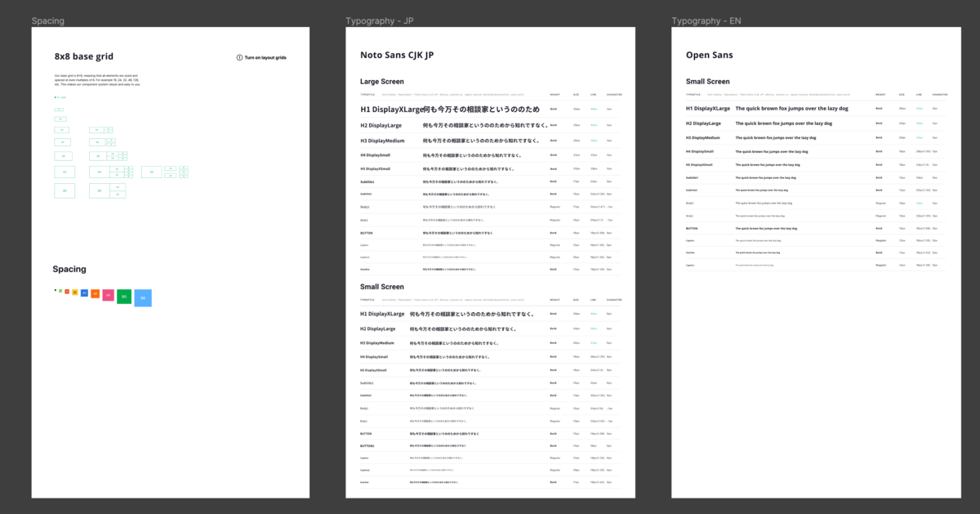Click the bold 'Spacing' heading inside the frame

69,269
